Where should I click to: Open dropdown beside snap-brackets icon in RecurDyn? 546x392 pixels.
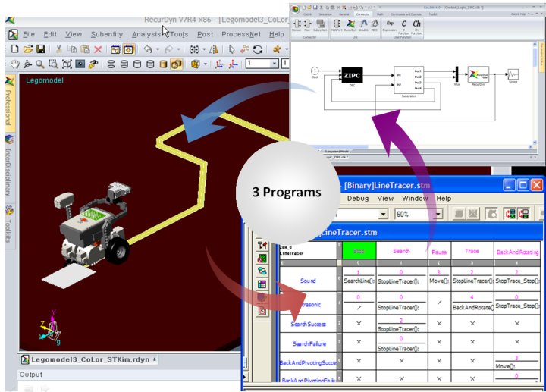(204, 49)
